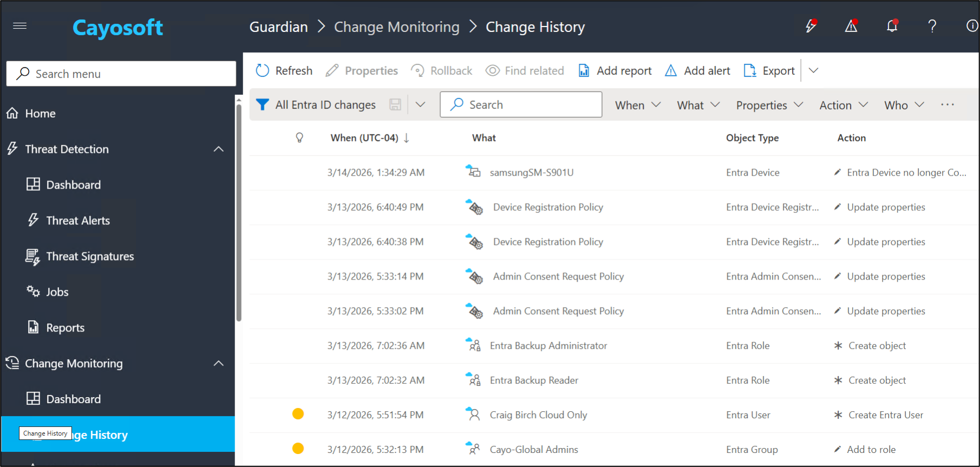Click the Change Monitoring breadcrumb link

pyautogui.click(x=396, y=27)
